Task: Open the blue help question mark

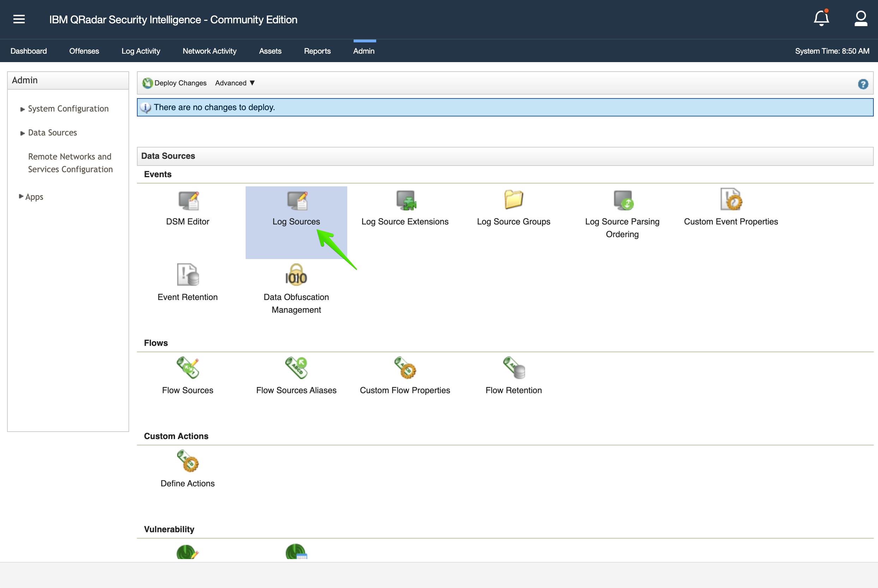Action: 863,84
